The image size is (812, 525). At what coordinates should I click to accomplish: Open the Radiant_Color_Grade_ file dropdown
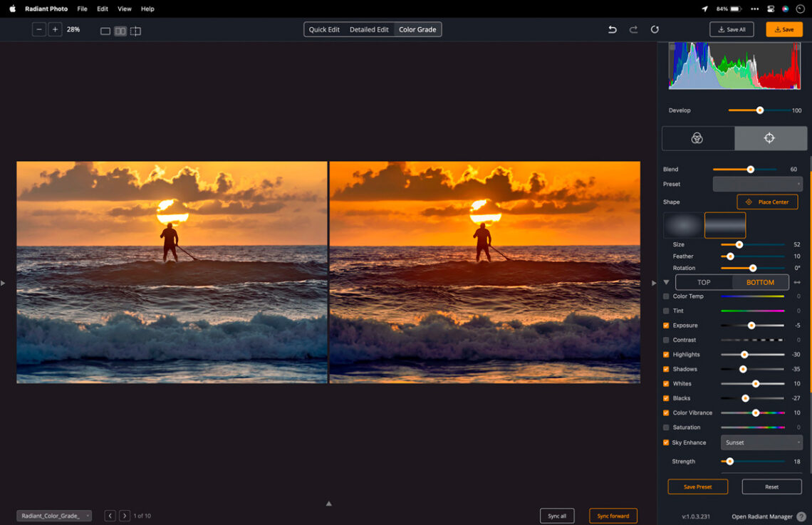pos(54,516)
